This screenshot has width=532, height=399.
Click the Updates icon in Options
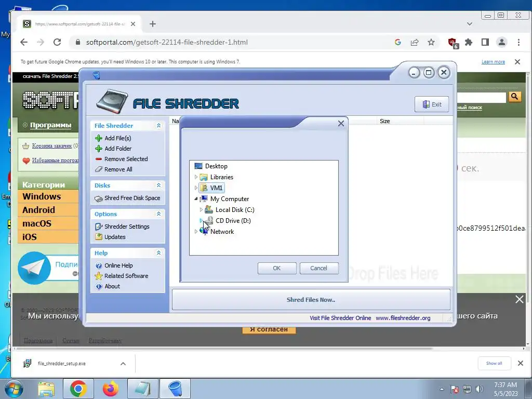(99, 237)
